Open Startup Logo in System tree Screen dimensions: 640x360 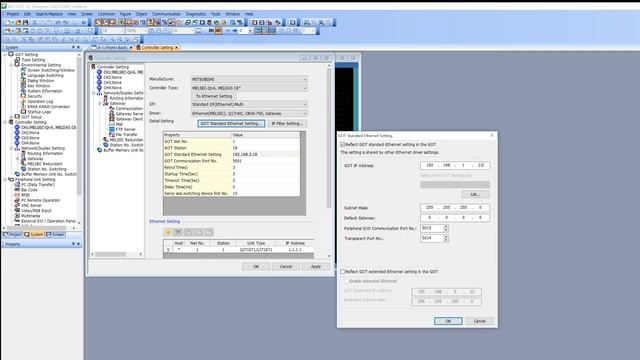coord(39,112)
